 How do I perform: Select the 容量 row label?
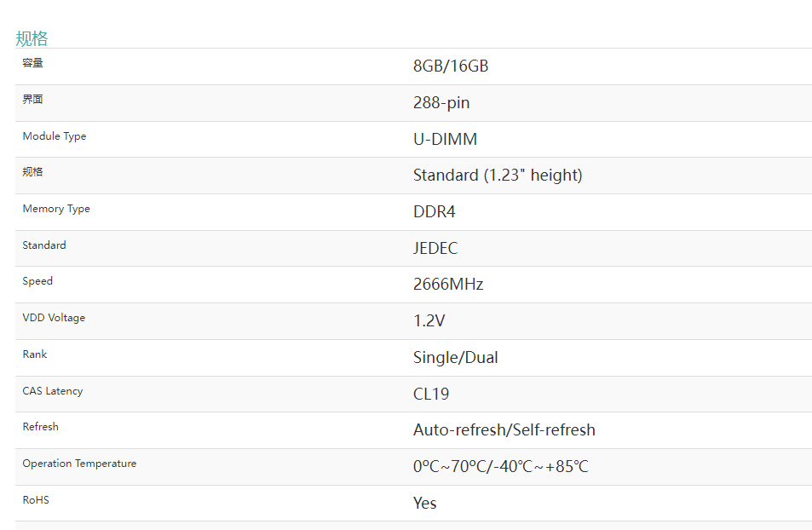pyautogui.click(x=32, y=63)
